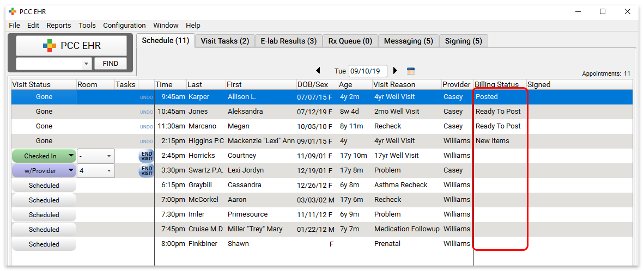The image size is (644, 271).
Task: Click UNDO for Marcano's Gone status
Action: coord(146,127)
